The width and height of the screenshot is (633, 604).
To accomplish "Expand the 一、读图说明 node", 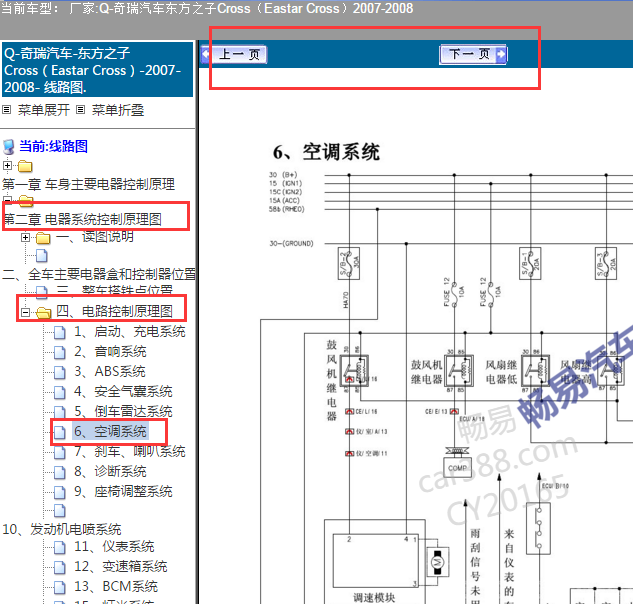I will coord(25,237).
